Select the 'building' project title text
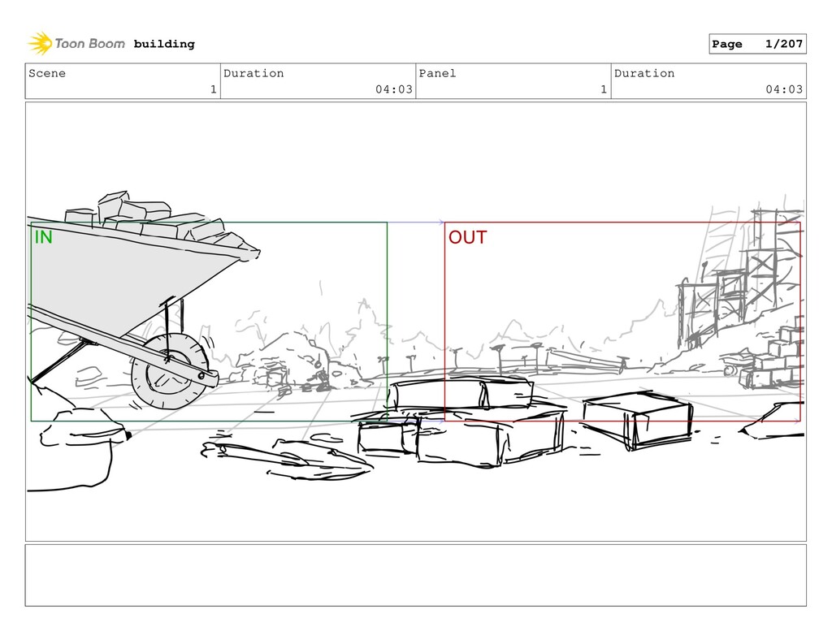 tap(164, 44)
